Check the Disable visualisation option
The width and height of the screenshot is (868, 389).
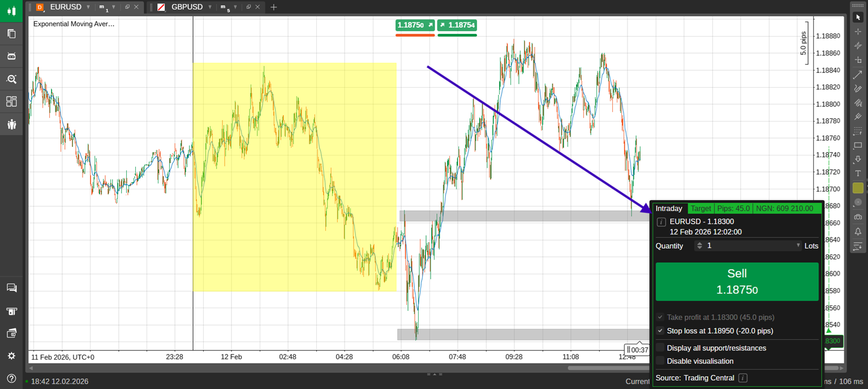660,361
